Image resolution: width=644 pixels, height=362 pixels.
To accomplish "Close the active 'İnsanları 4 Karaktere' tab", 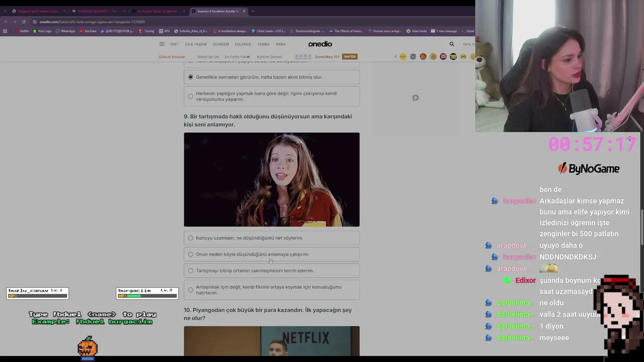I will [x=244, y=11].
